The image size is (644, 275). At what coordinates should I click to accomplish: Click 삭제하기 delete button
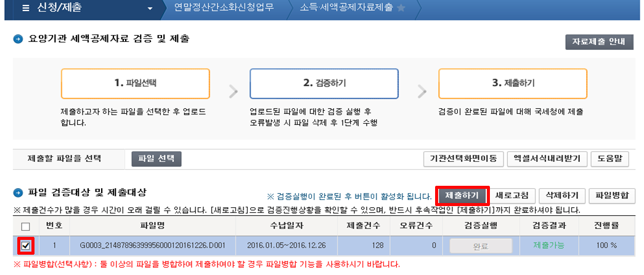coord(562,196)
